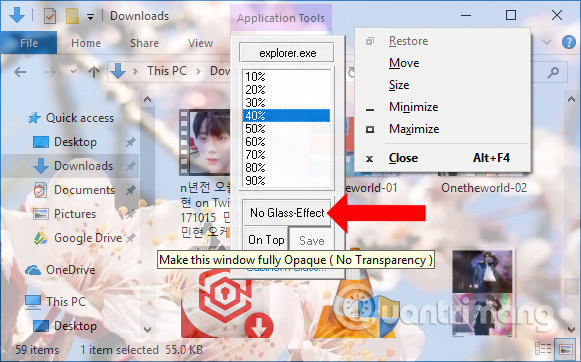Image resolution: width=581 pixels, height=362 pixels.
Task: Select the video thumbnail with a face
Action: [x=205, y=142]
